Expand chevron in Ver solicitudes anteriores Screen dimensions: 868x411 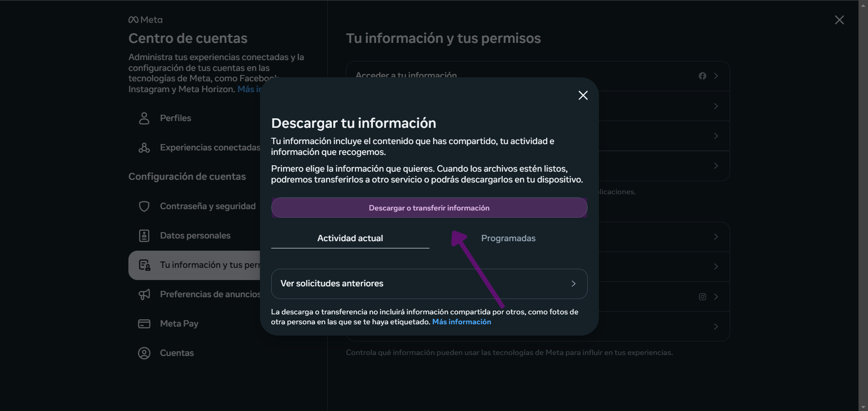pyautogui.click(x=573, y=284)
